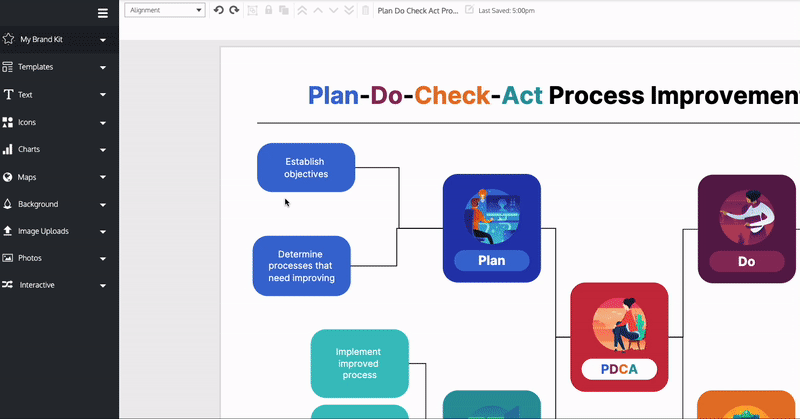Click the Templates sidebar icon
The height and width of the screenshot is (419, 800).
(x=8, y=67)
